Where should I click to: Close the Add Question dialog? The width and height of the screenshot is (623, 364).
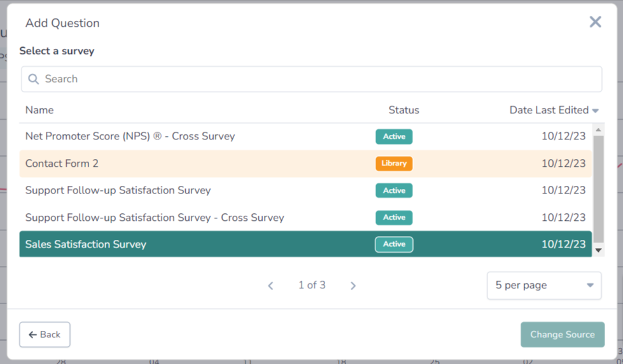pyautogui.click(x=595, y=22)
